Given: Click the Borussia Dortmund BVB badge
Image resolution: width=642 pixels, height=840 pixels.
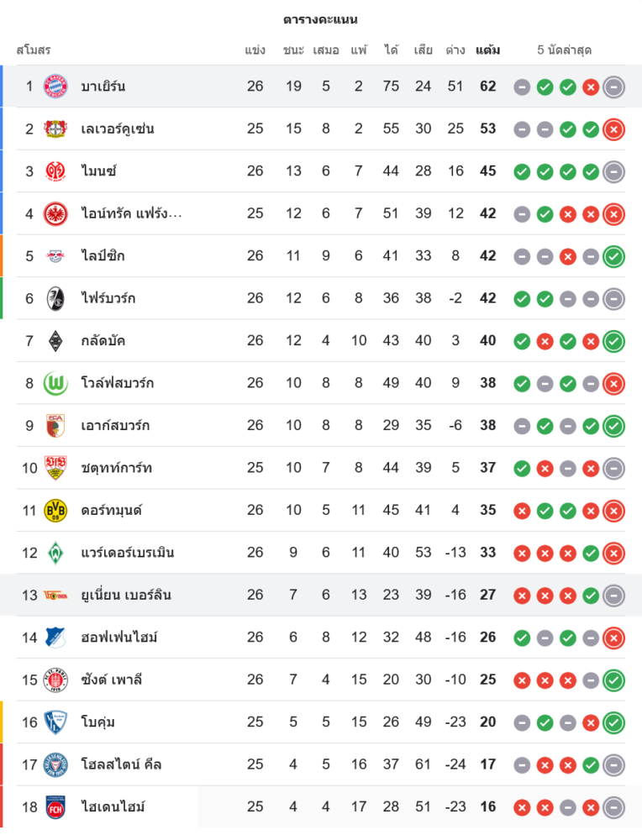Looking at the screenshot, I should [55, 510].
